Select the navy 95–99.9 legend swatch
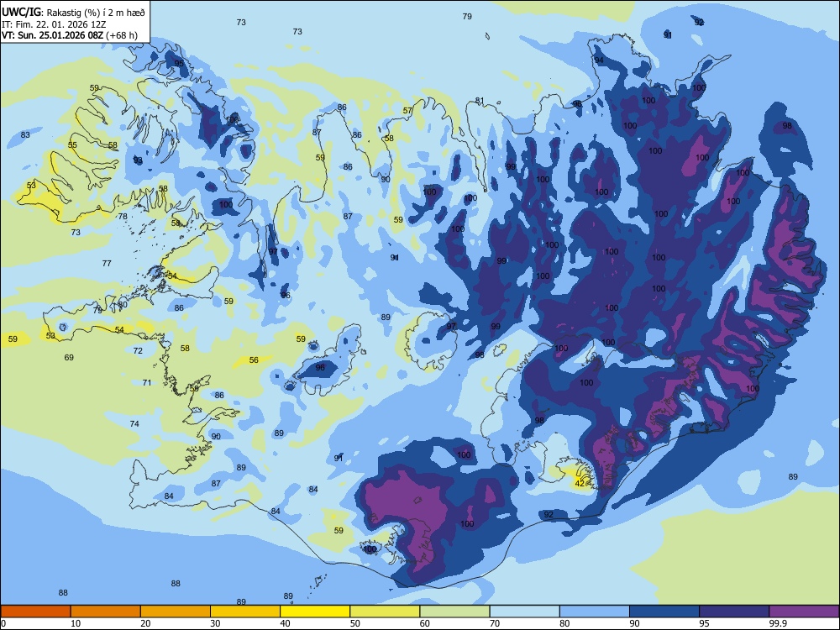840x630 pixels. (x=734, y=612)
